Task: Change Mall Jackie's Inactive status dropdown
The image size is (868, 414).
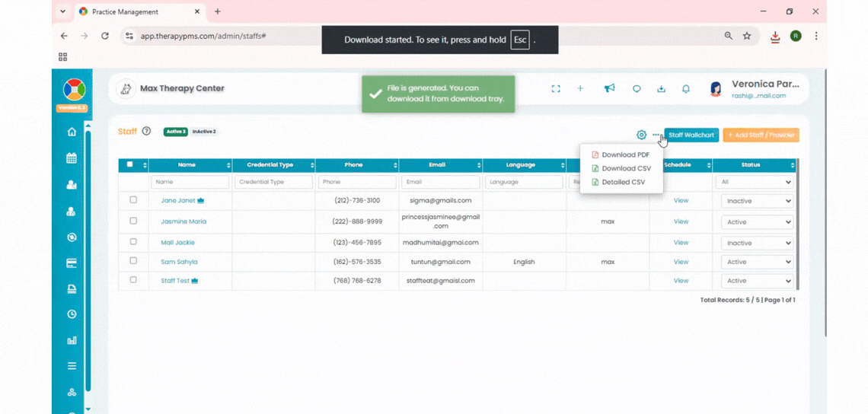Action: coord(757,243)
